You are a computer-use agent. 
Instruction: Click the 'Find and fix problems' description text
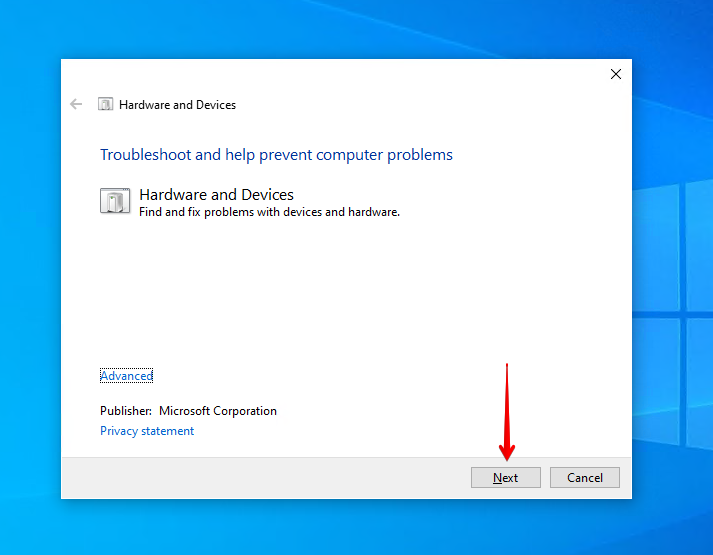tap(269, 212)
